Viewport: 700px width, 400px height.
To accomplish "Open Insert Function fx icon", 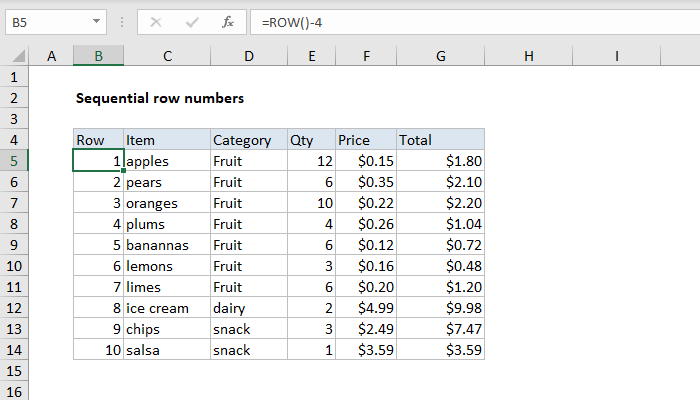I will click(x=228, y=22).
